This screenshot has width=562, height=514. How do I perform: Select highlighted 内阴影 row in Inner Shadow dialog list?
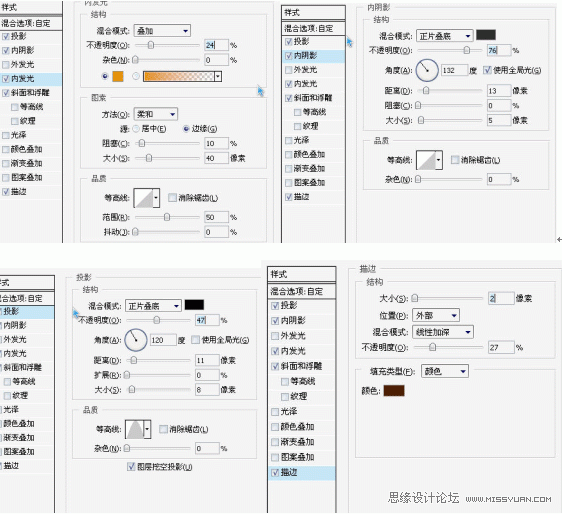point(314,56)
